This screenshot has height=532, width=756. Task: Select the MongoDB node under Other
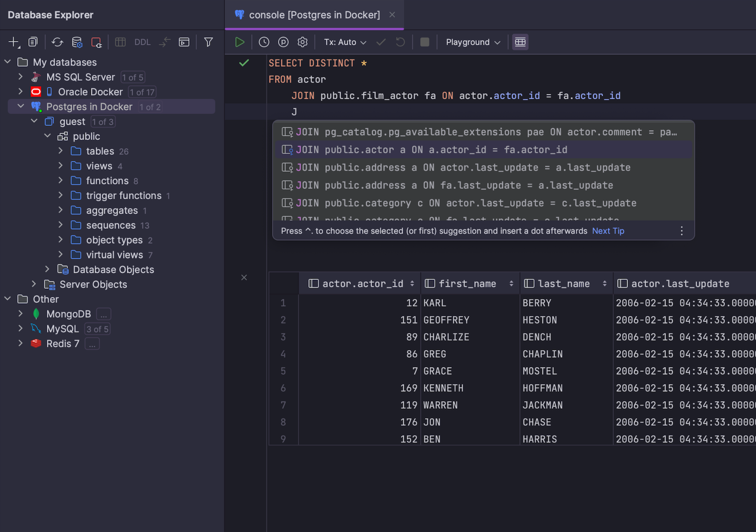pyautogui.click(x=68, y=314)
